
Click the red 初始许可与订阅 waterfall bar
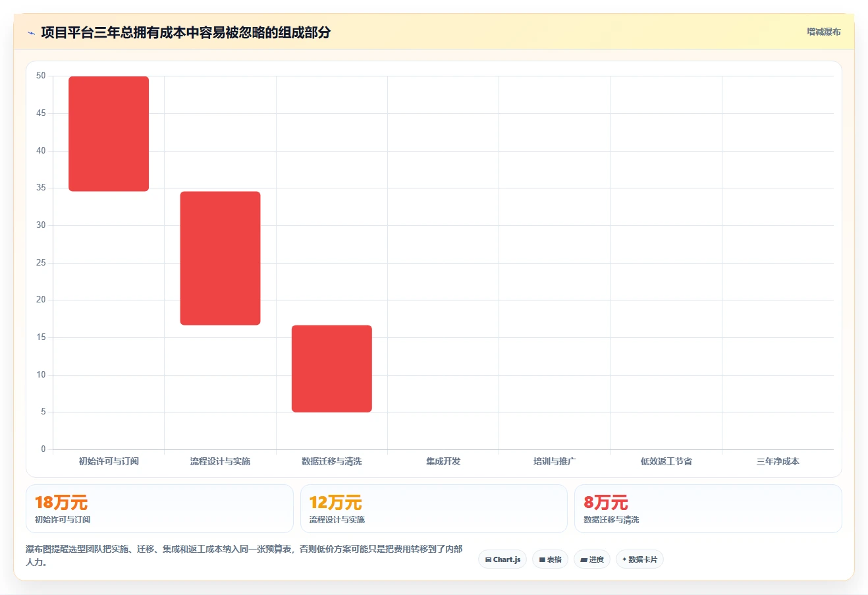coord(109,134)
